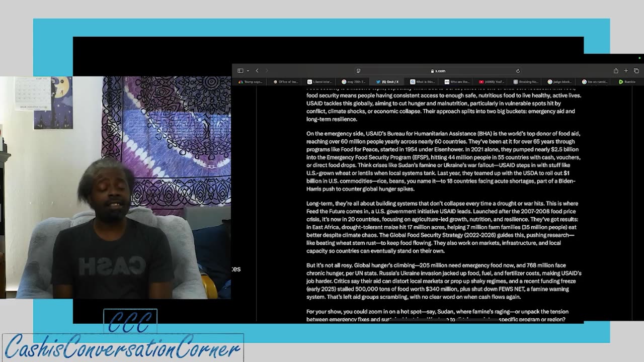Open the sidebar dropdown arrow
Viewport: 644px width, 362px height.
[x=248, y=71]
